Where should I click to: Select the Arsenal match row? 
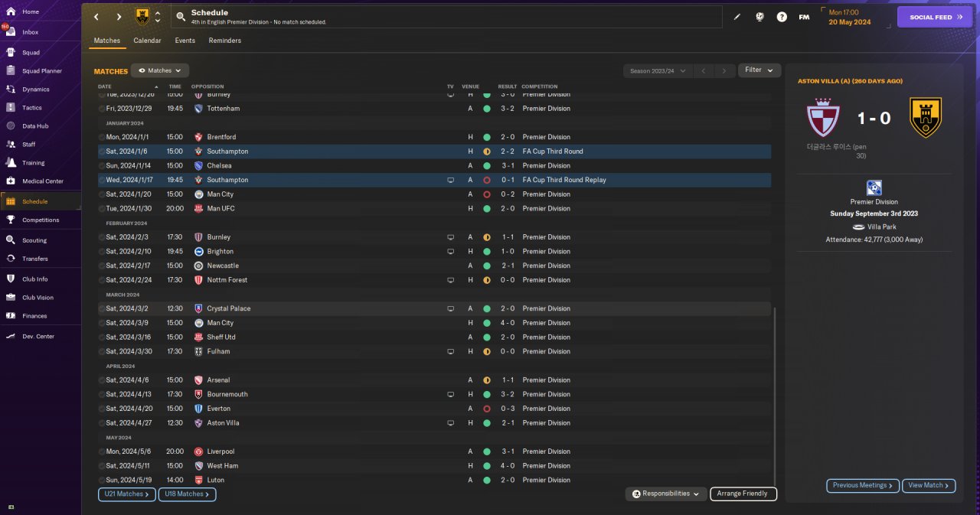pyautogui.click(x=434, y=380)
